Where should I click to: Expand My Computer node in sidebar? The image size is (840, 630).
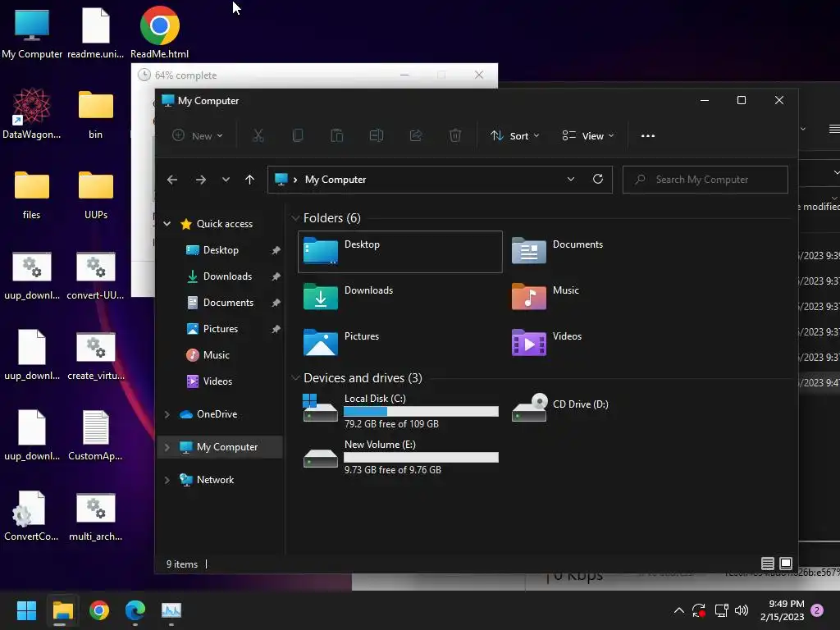tap(167, 447)
